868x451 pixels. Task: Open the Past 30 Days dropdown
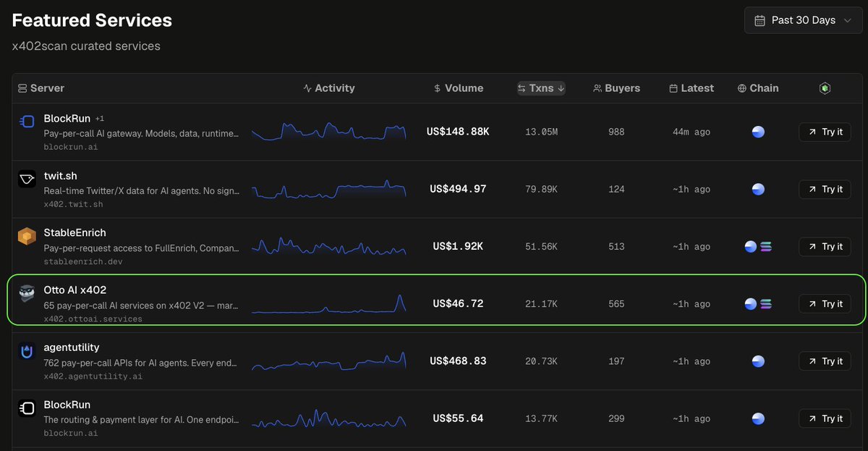click(x=803, y=20)
